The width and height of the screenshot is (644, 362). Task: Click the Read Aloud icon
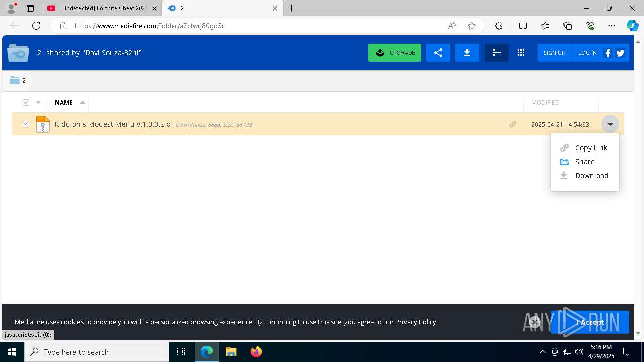pos(452,26)
